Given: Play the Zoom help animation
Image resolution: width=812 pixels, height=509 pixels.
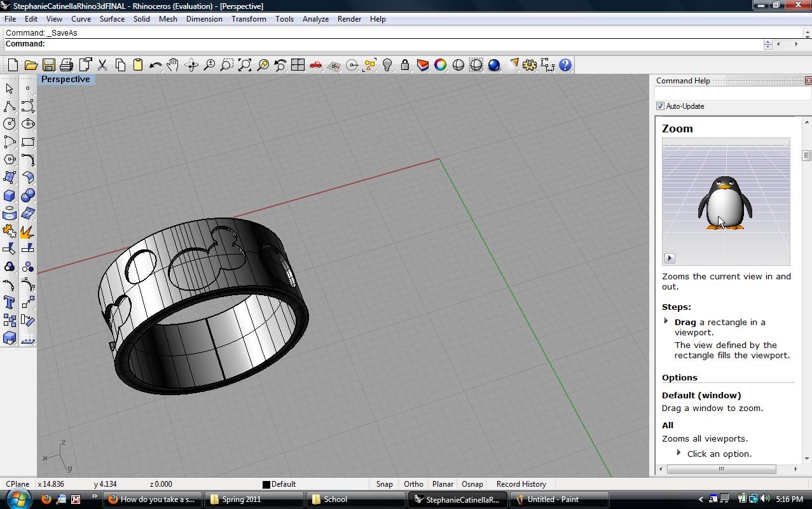Looking at the screenshot, I should click(x=670, y=258).
